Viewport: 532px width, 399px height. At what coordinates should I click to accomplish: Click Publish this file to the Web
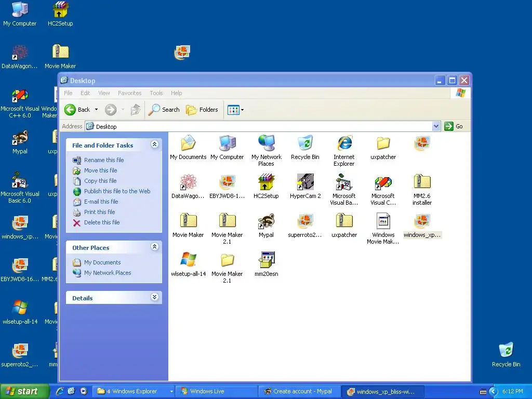point(117,191)
